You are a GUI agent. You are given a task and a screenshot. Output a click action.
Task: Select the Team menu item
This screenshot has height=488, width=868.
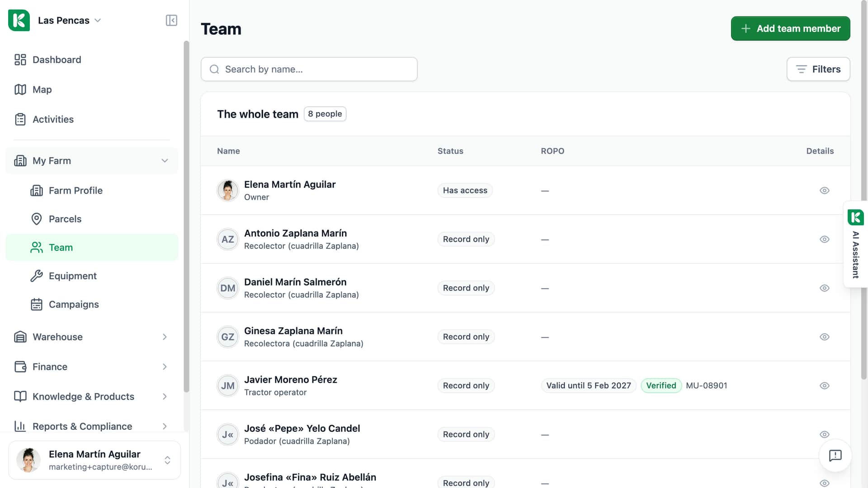pos(92,248)
